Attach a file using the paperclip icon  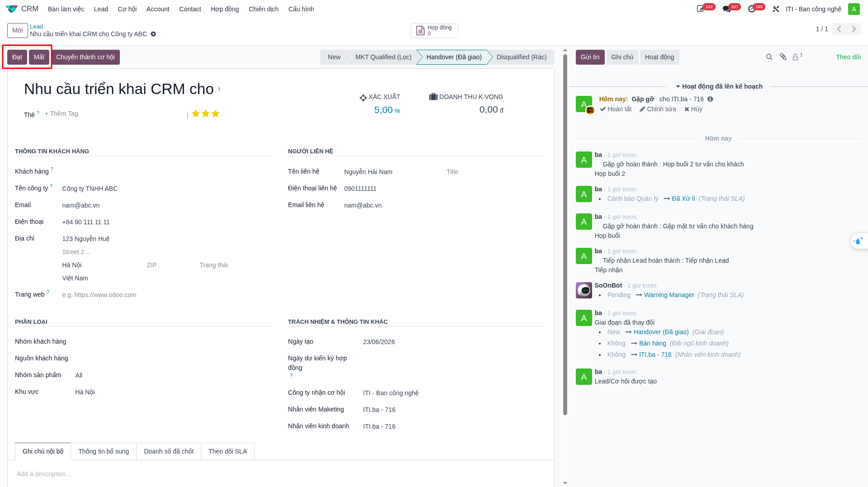click(783, 57)
